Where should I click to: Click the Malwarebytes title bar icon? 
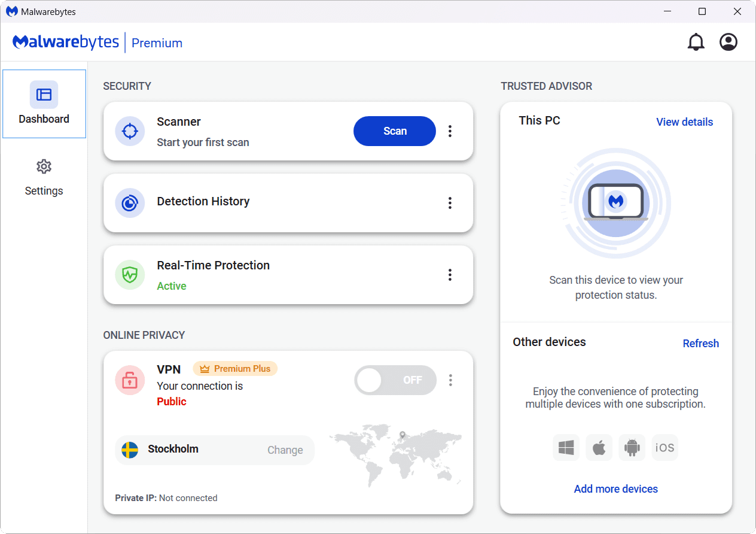12,11
